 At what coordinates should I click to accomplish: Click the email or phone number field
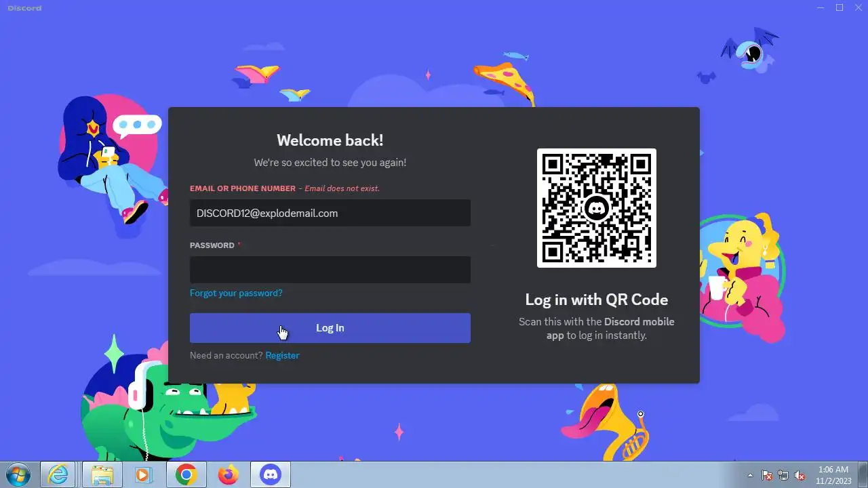[330, 213]
